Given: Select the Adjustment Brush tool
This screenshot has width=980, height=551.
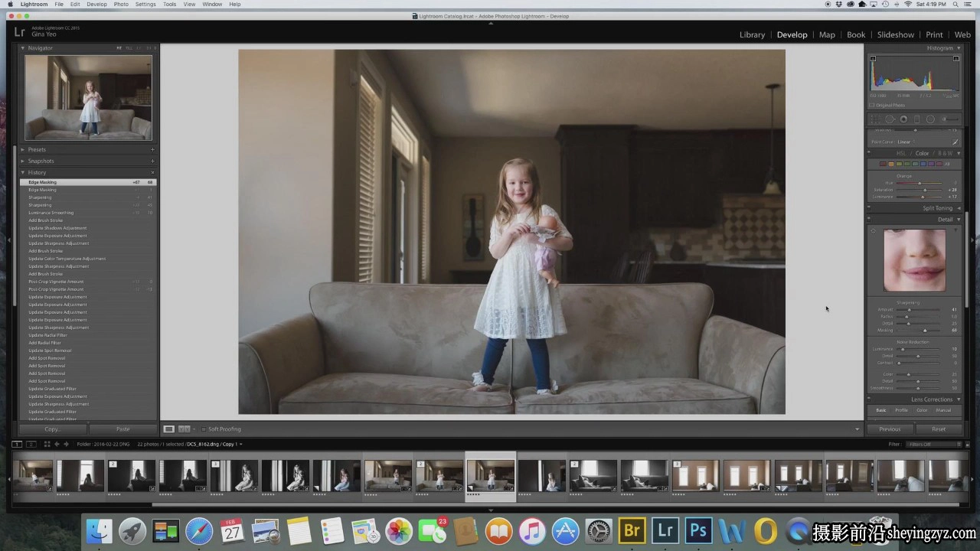Looking at the screenshot, I should [951, 119].
